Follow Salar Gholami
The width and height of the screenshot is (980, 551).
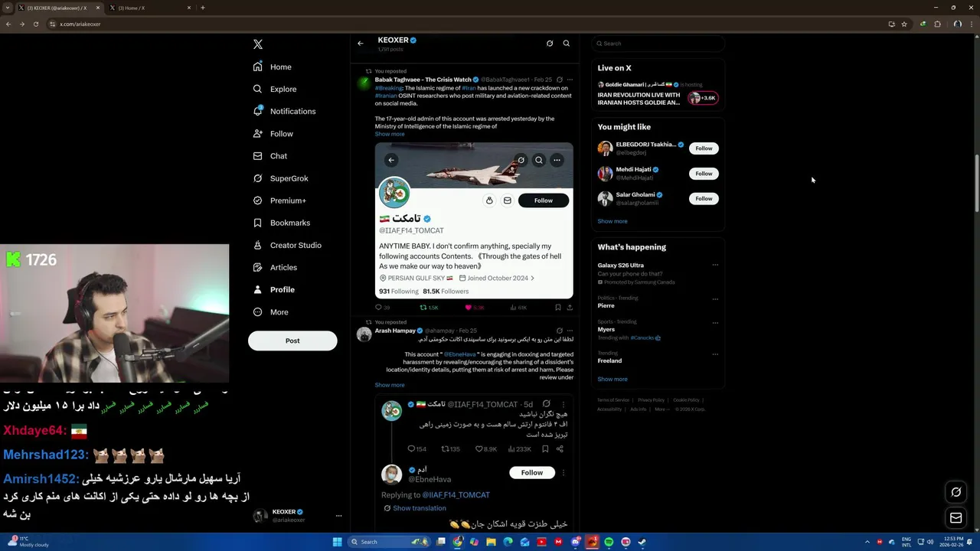pos(704,199)
